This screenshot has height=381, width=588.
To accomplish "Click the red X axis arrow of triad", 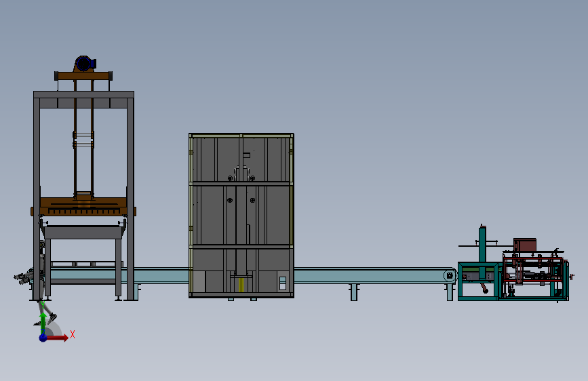I will click(58, 338).
